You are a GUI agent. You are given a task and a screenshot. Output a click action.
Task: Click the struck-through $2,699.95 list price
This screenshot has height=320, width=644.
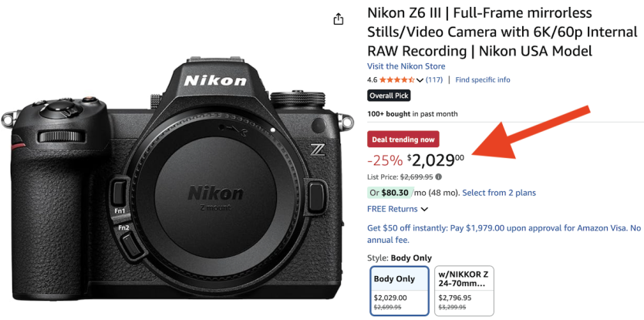[x=416, y=177]
